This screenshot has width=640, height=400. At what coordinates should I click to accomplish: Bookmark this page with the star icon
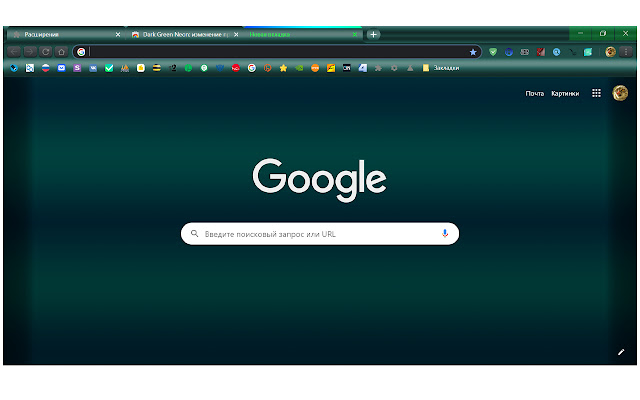tap(473, 52)
